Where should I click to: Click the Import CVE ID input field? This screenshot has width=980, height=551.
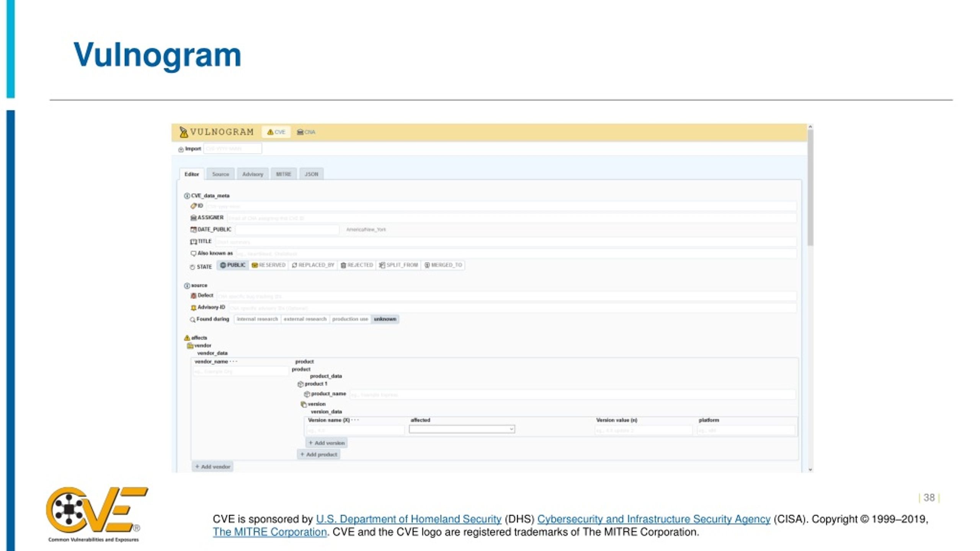click(233, 148)
